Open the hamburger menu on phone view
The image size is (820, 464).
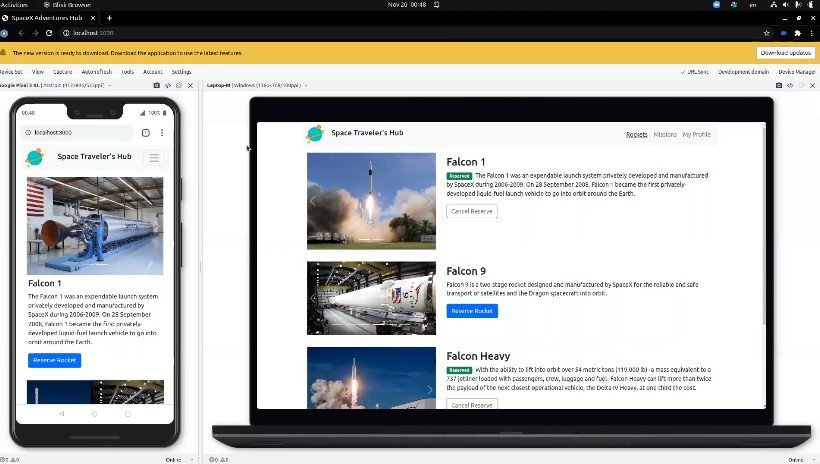(154, 157)
